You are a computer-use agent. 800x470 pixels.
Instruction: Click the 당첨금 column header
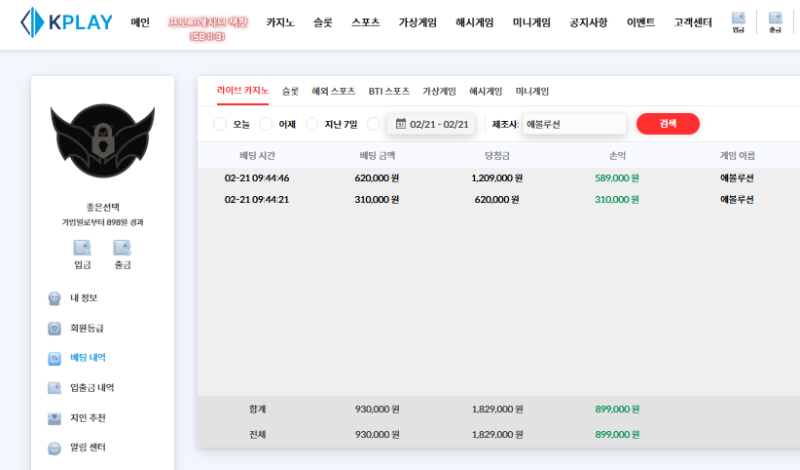tap(497, 156)
